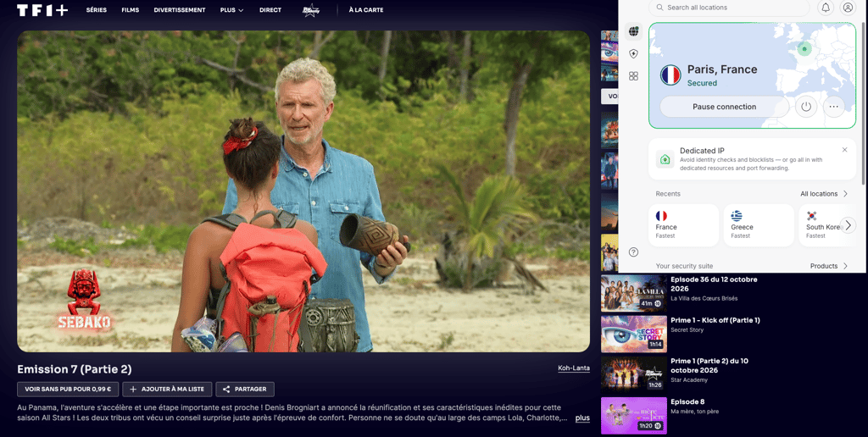Image resolution: width=868 pixels, height=437 pixels.
Task: Click the plus icon in Ajouter à ma liste
Action: (x=133, y=390)
